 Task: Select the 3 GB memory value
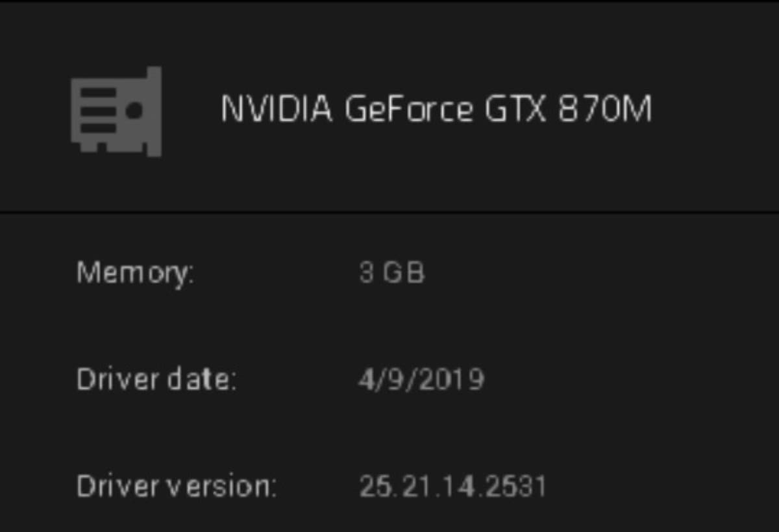[x=391, y=272]
